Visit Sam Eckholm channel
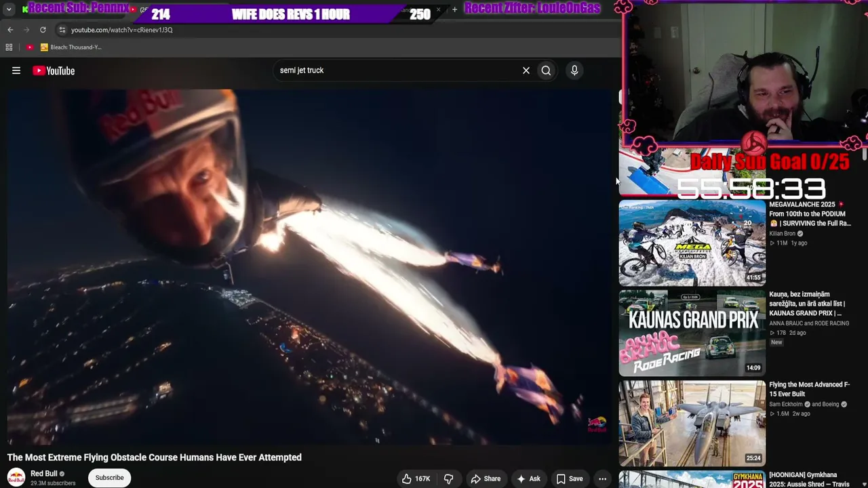The image size is (868, 488). pyautogui.click(x=787, y=405)
